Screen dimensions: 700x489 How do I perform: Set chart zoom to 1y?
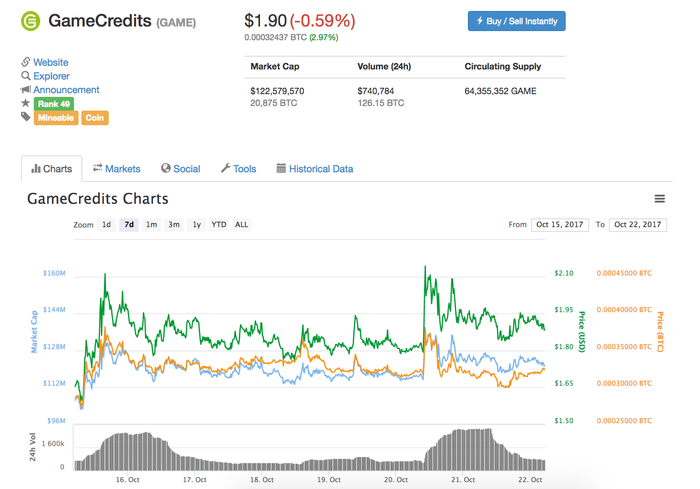196,225
